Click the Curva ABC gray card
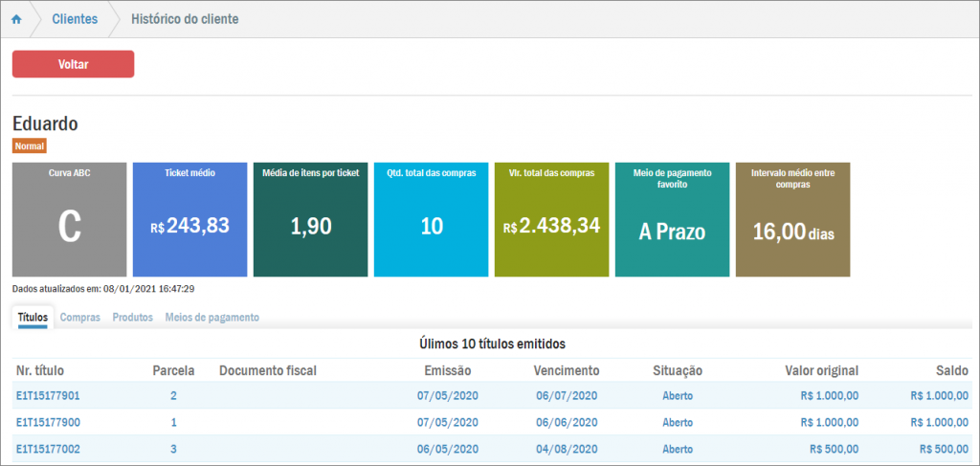The height and width of the screenshot is (466, 980). pyautogui.click(x=69, y=220)
